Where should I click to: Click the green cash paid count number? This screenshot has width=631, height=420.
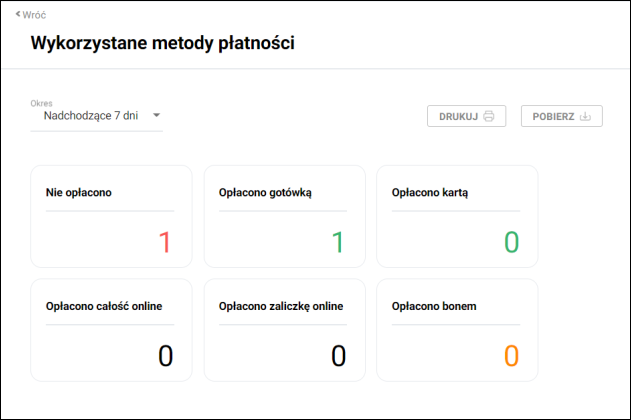pyautogui.click(x=338, y=242)
